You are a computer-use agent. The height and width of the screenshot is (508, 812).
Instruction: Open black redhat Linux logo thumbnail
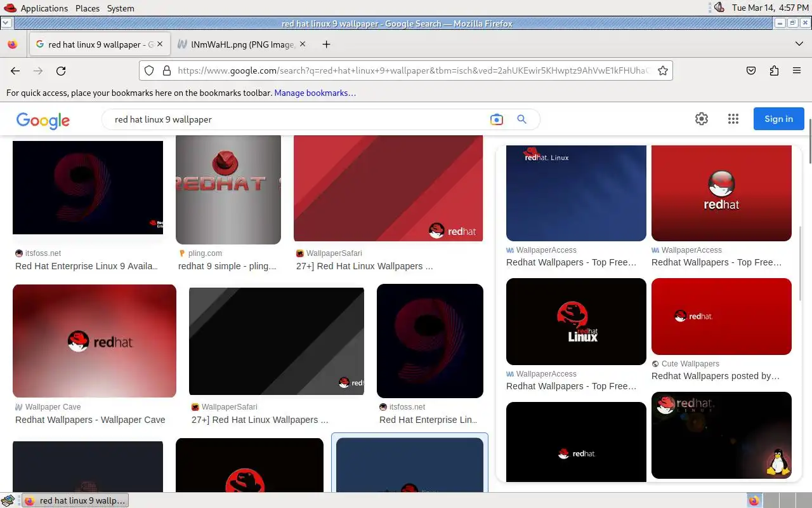click(576, 321)
